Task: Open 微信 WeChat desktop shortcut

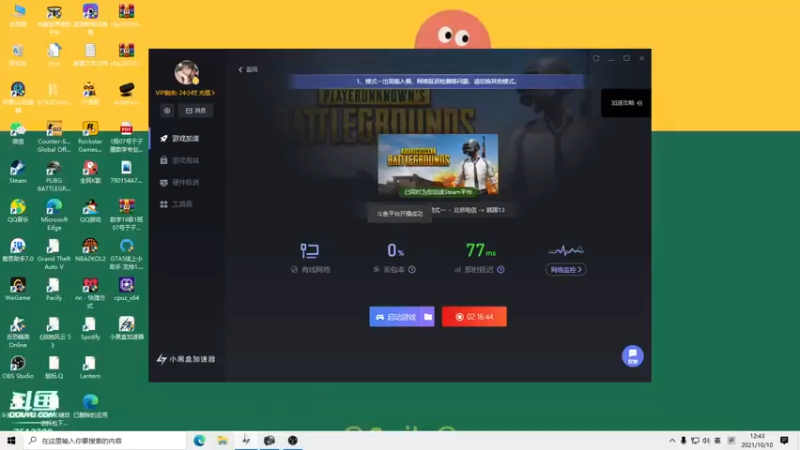Action: click(17, 133)
